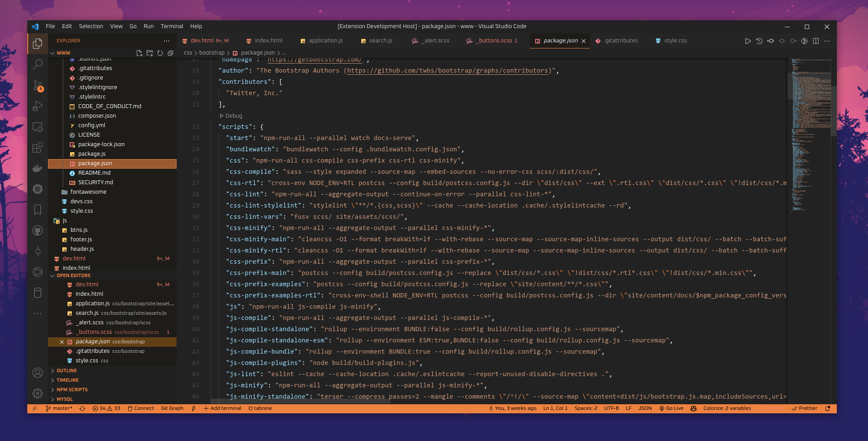Viewport: 868px width, 441px height.
Task: Open header.js in explorer tree
Action: click(x=113, y=249)
